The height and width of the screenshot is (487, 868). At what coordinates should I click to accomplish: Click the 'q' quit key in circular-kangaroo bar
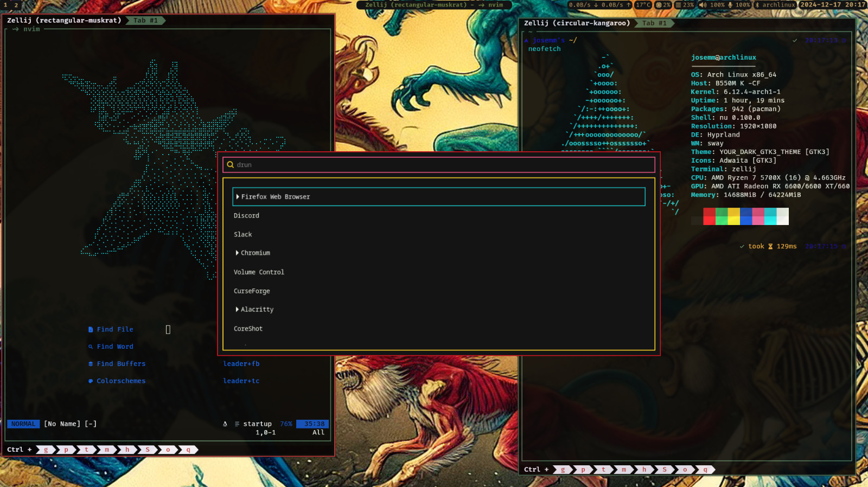705,470
